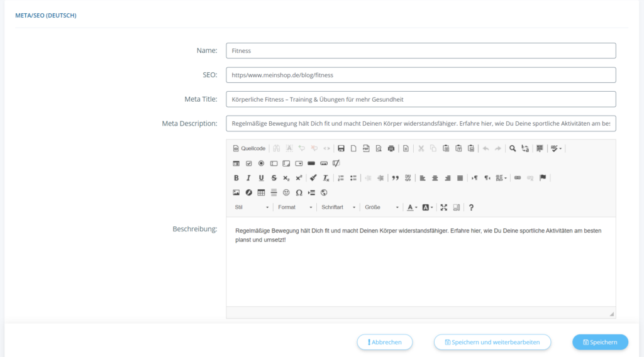Insert a block quote
The width and height of the screenshot is (644, 357).
[396, 178]
